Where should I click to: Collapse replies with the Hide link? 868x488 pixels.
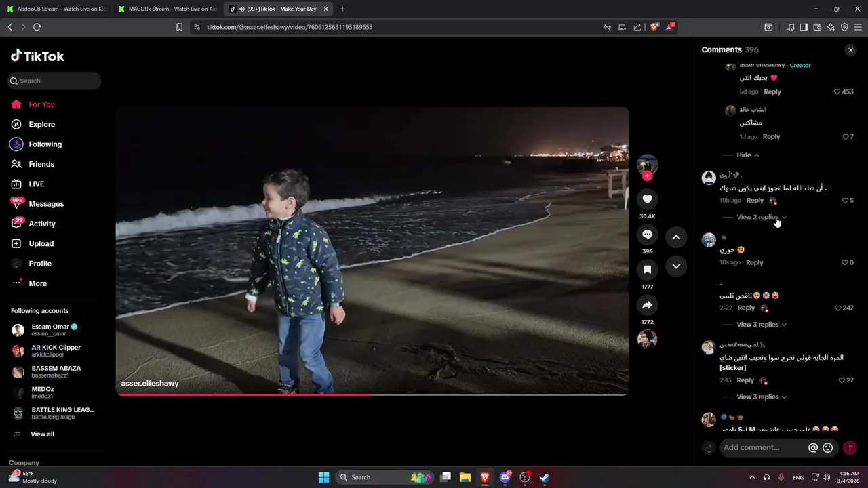[748, 155]
